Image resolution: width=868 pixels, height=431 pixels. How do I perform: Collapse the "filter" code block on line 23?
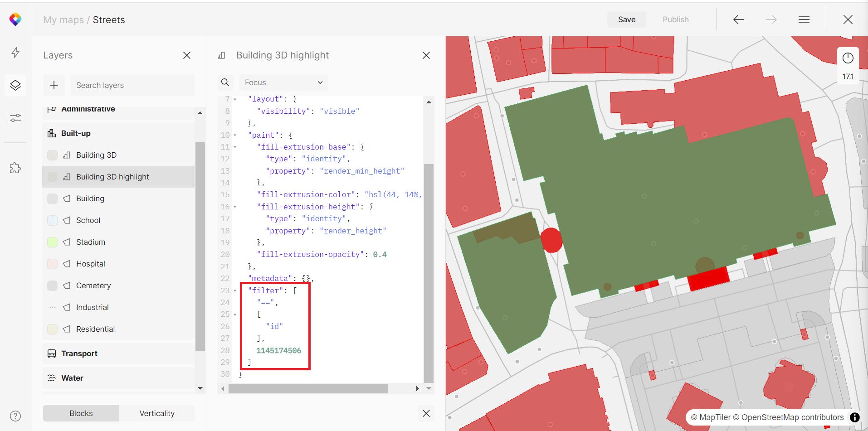point(235,291)
